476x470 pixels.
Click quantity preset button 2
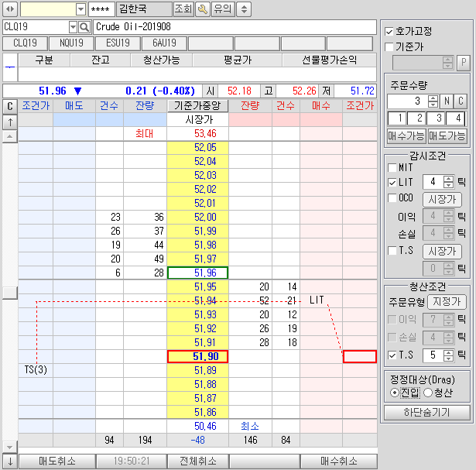coord(417,118)
